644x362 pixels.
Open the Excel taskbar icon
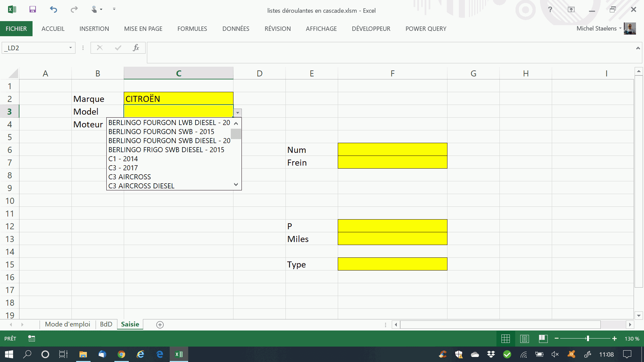[x=179, y=354]
